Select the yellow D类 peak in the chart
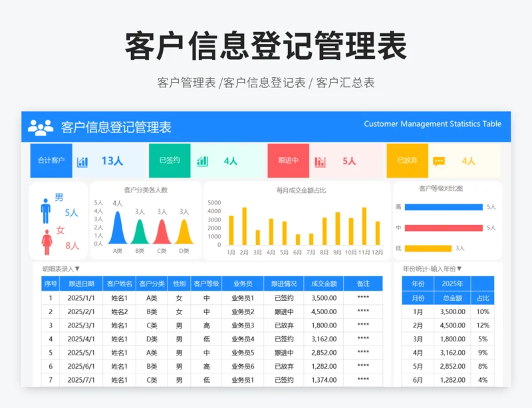The image size is (532, 408). click(x=184, y=232)
